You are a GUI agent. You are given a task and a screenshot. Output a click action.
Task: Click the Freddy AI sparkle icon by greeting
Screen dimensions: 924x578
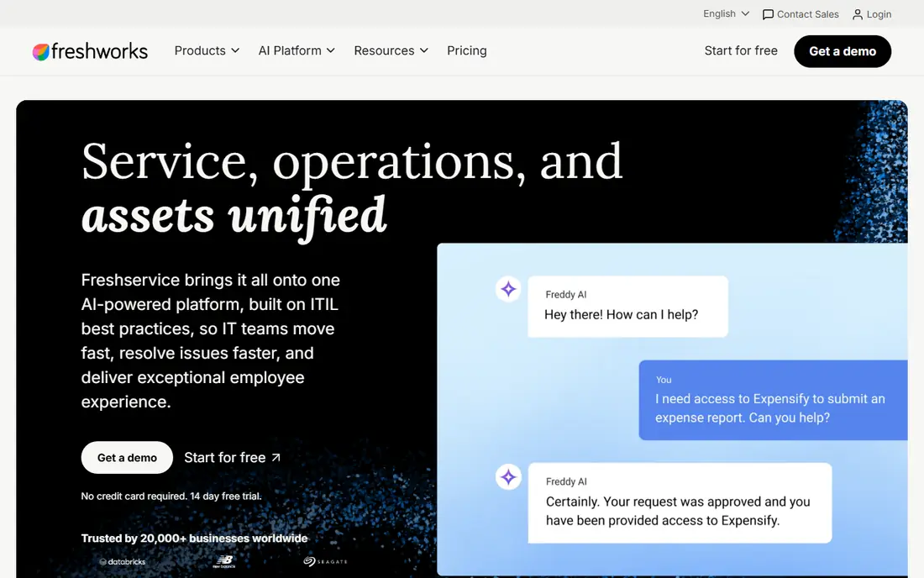click(508, 289)
